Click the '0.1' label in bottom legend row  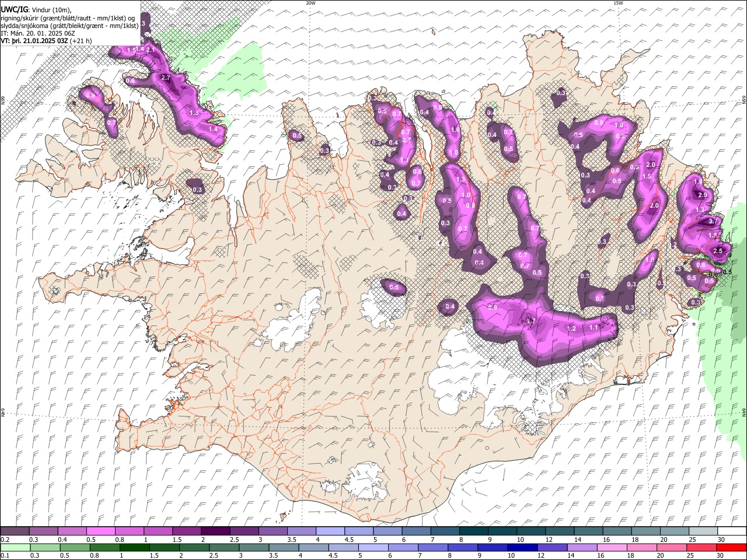coord(5,556)
